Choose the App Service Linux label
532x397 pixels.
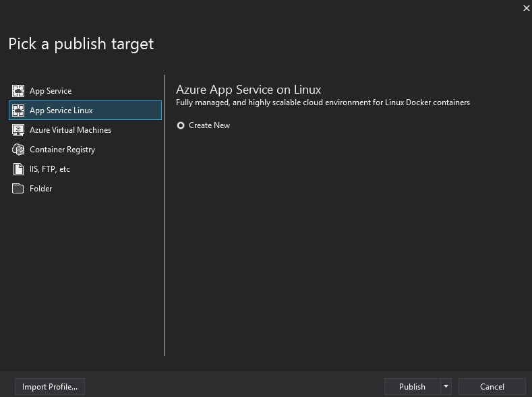[61, 110]
